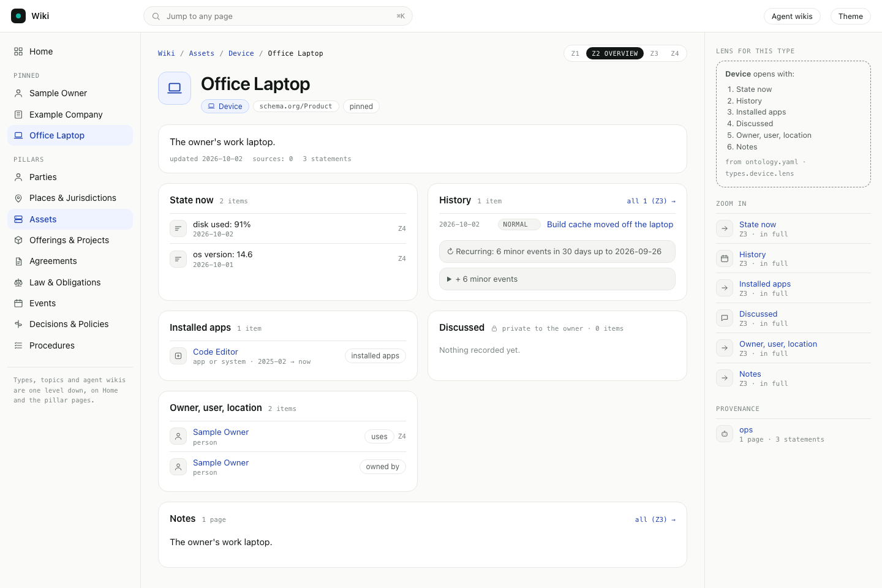Image resolution: width=882 pixels, height=588 pixels.
Task: Click the Decisions & Policies signpost icon
Action: pos(18,324)
